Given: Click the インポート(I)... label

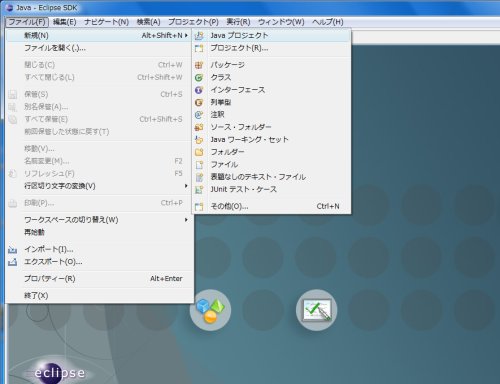Looking at the screenshot, I should [49, 249].
